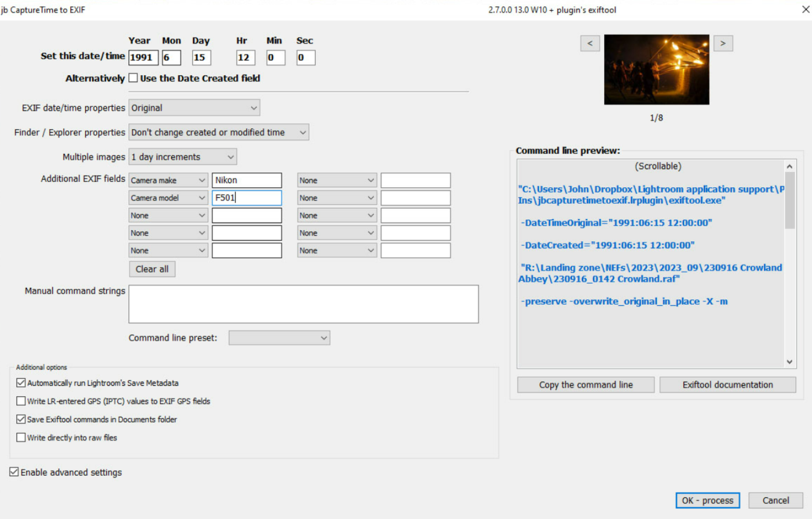Check Write LR-entered GPS values option
812x519 pixels.
click(x=21, y=401)
